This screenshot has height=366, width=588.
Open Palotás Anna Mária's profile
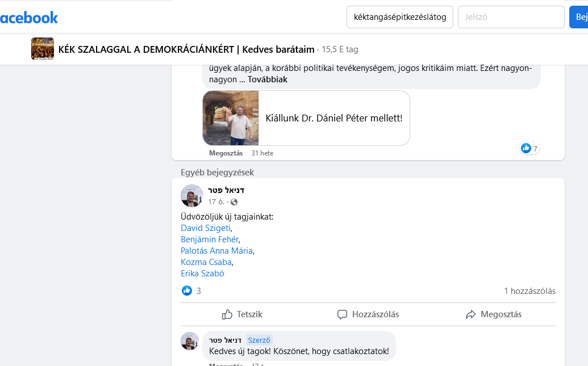217,251
